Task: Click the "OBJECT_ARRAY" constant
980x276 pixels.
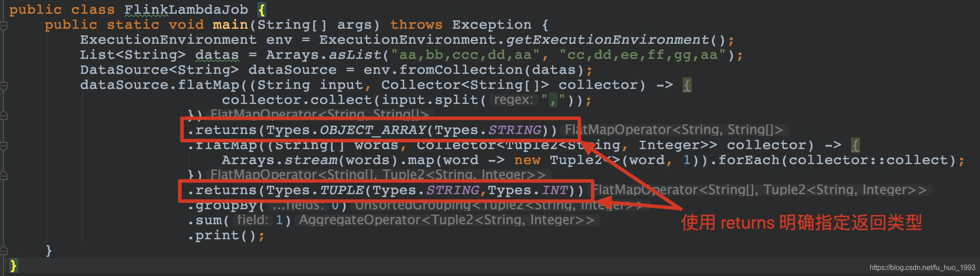Action: 372,130
